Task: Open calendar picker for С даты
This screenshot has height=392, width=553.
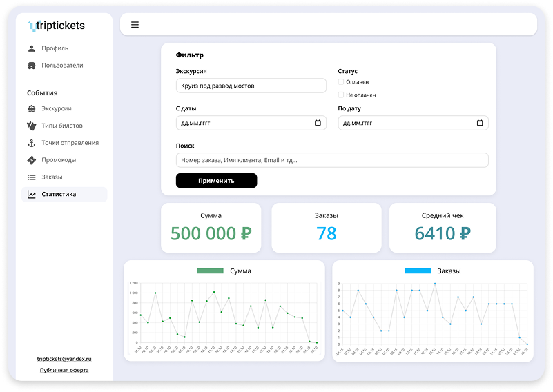Action: [x=318, y=123]
